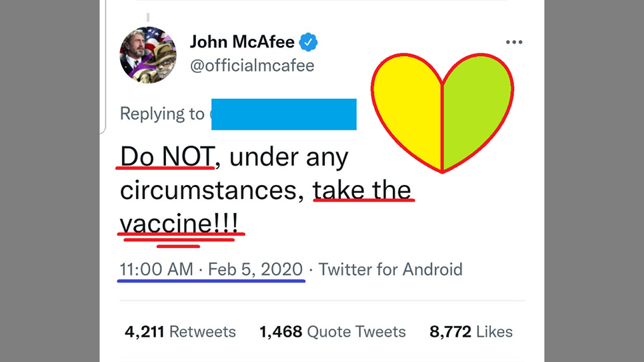The image size is (644, 362).
Task: Click the underlined word "vaccine!!!"
Action: coord(179,223)
